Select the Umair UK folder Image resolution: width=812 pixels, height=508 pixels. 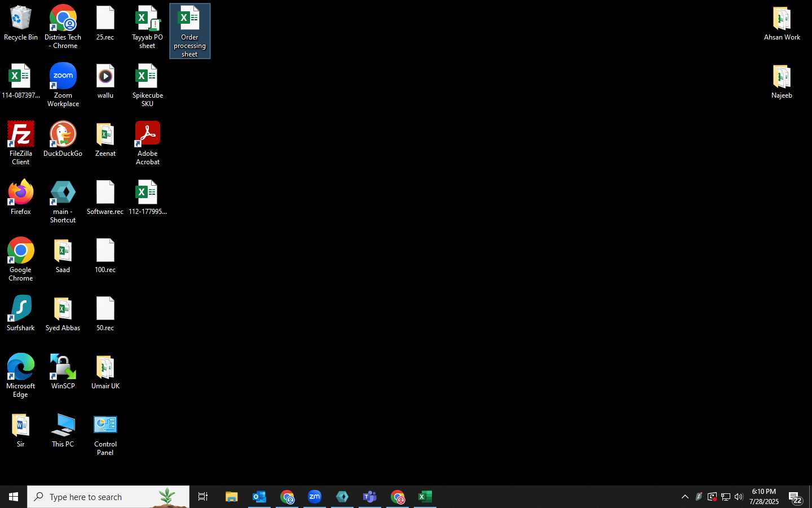pos(105,372)
